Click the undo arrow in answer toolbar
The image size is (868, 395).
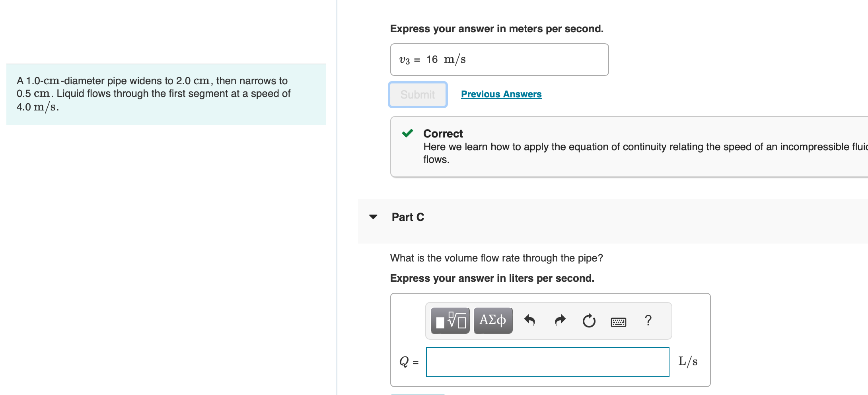(x=529, y=320)
